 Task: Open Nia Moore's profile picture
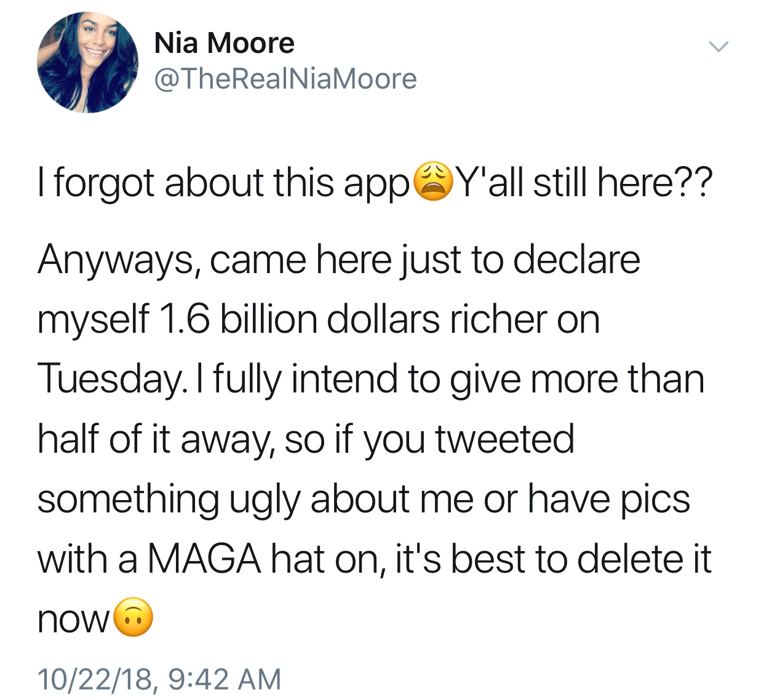[x=88, y=62]
